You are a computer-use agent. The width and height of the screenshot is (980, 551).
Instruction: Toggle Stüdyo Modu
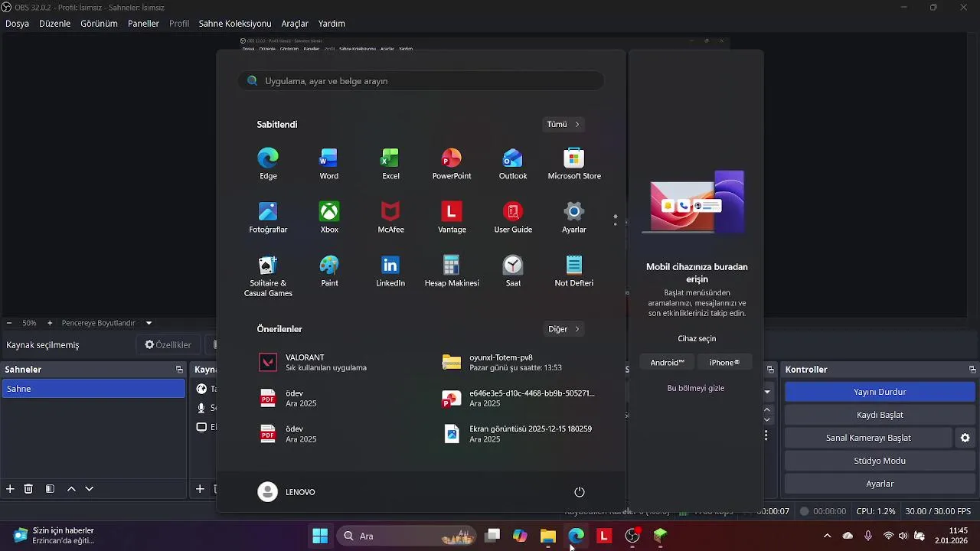(x=880, y=461)
